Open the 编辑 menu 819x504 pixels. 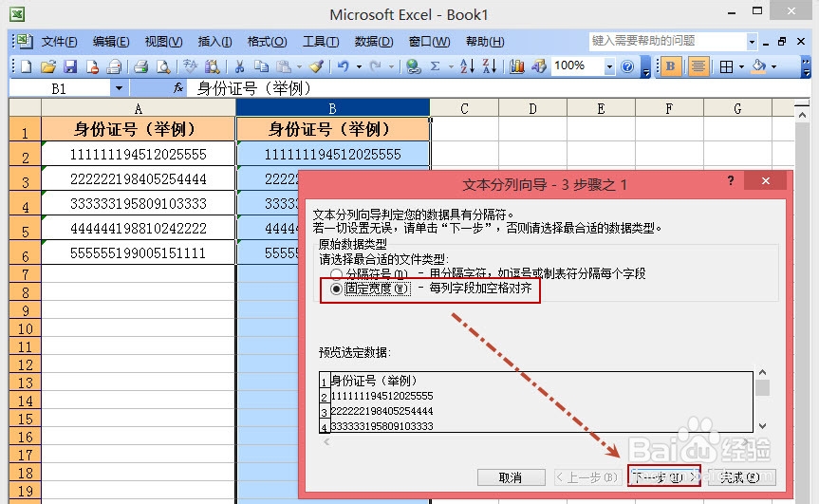click(x=111, y=41)
